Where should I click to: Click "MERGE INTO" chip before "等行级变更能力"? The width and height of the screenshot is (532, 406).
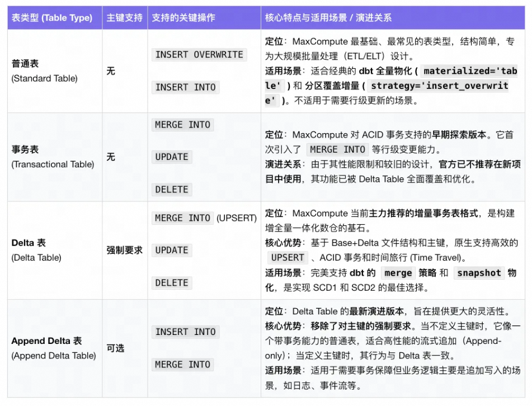337,149
